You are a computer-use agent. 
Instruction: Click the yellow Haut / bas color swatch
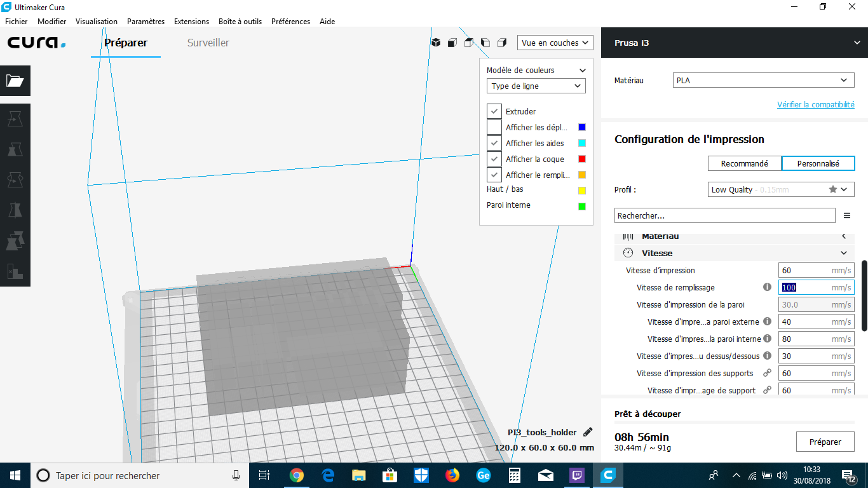coord(581,191)
